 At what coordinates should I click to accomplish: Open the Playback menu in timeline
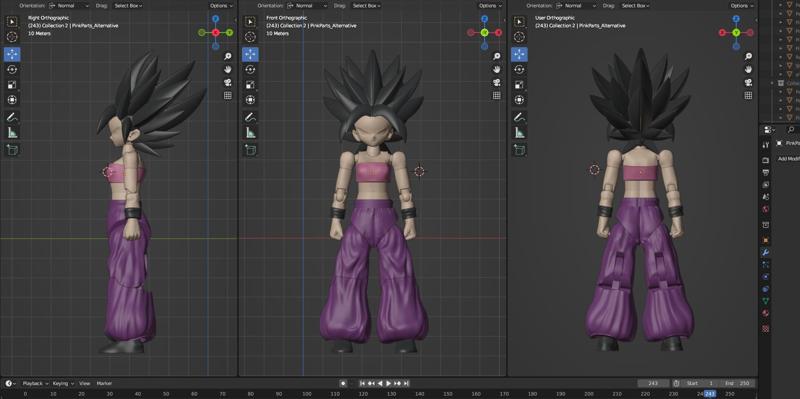point(36,383)
